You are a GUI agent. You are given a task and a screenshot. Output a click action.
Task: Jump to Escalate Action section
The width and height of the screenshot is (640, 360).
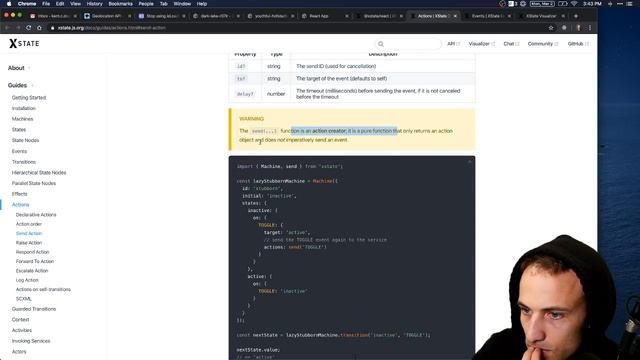(32, 271)
